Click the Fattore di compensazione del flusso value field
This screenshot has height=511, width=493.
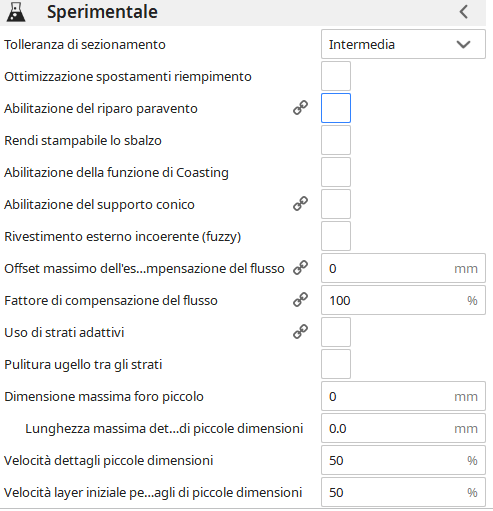[403, 300]
